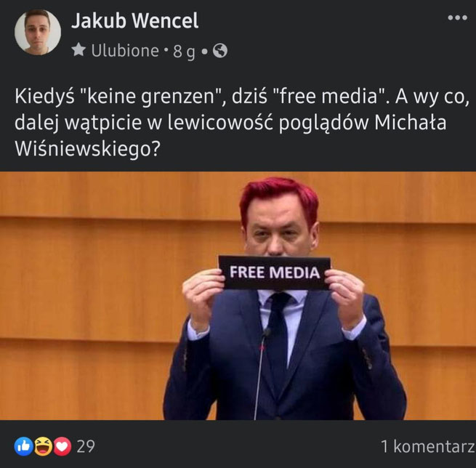Open the "1 komentarz" comments link
This screenshot has width=476, height=468.
428,446
